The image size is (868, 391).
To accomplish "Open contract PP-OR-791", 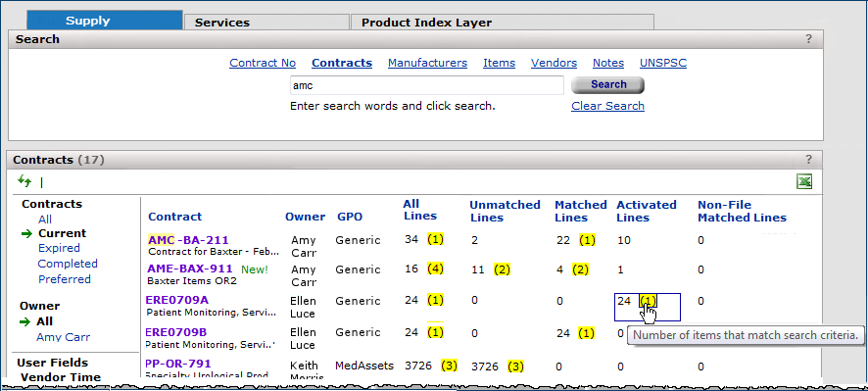I will coord(178,364).
